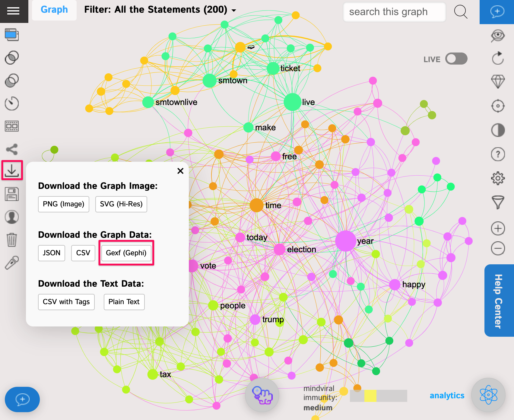Click the lower overlapping circles icon
514x420 pixels.
click(12, 80)
